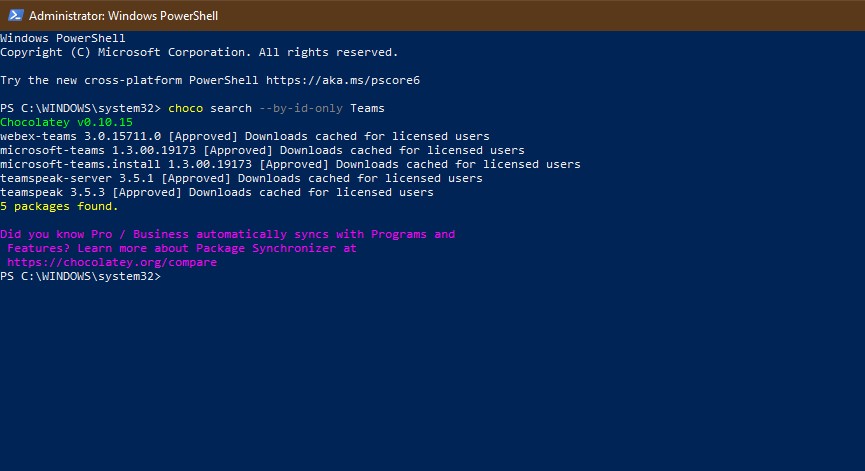Click the choco command word
The image size is (865, 471).
(185, 108)
